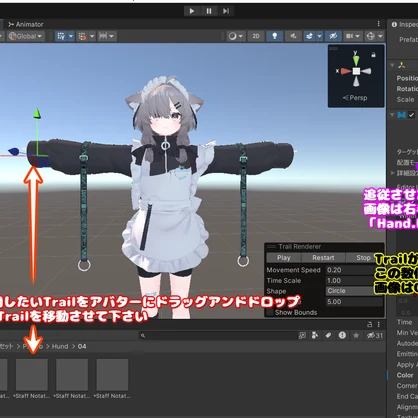Go to Hund folder in breadcrumb

tap(60, 346)
